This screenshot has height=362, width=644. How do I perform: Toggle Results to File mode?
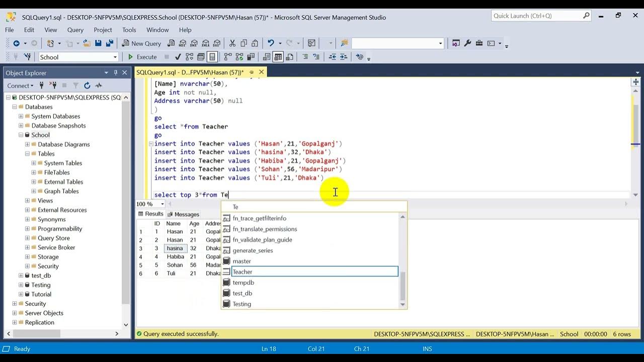tap(289, 57)
